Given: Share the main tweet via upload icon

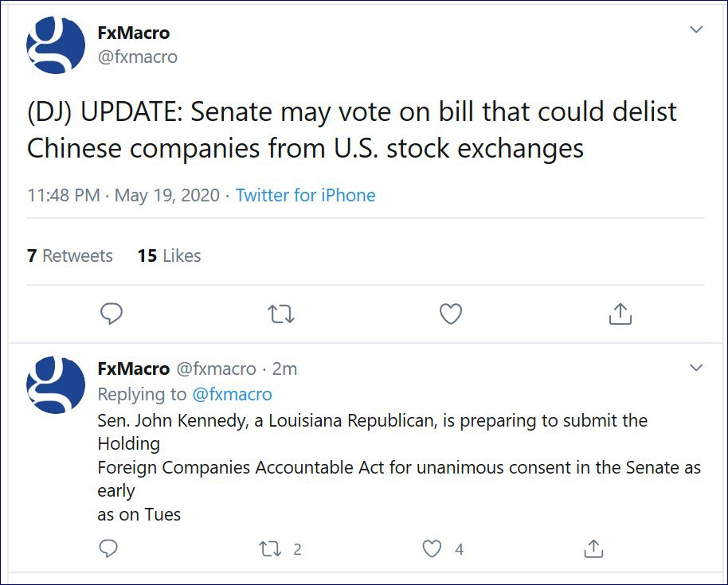Looking at the screenshot, I should point(620,314).
